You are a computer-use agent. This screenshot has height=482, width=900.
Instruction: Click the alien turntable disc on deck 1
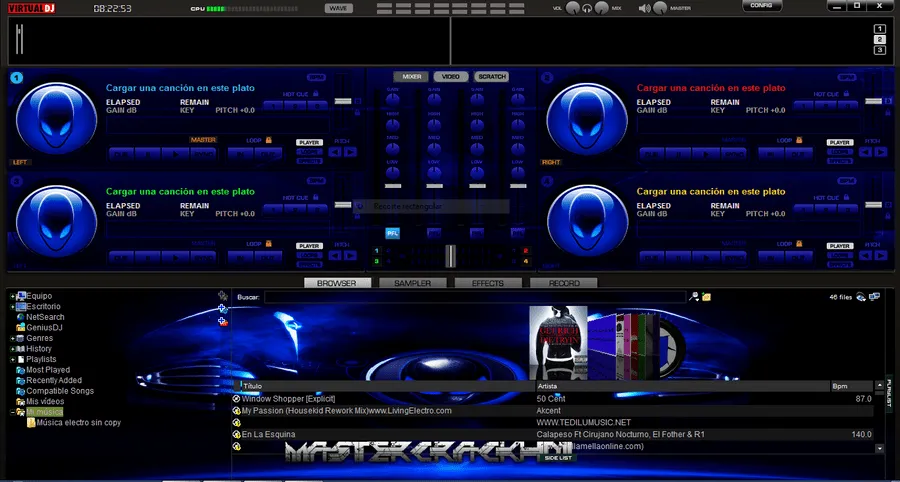(56, 118)
